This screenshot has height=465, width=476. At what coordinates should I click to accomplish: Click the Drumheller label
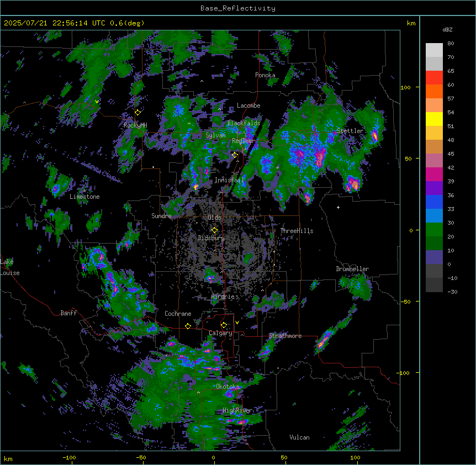point(352,269)
